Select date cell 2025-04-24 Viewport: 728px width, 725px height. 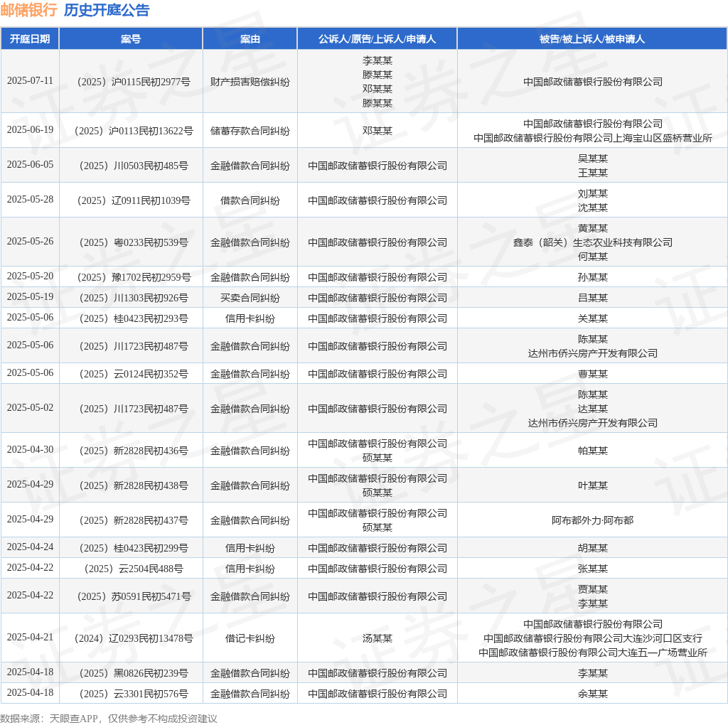(x=30, y=547)
